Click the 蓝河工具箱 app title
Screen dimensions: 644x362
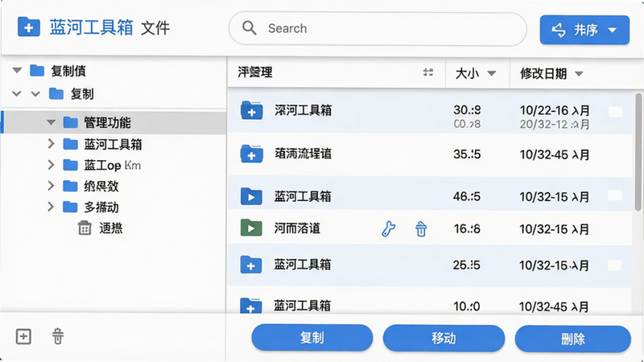tap(91, 27)
